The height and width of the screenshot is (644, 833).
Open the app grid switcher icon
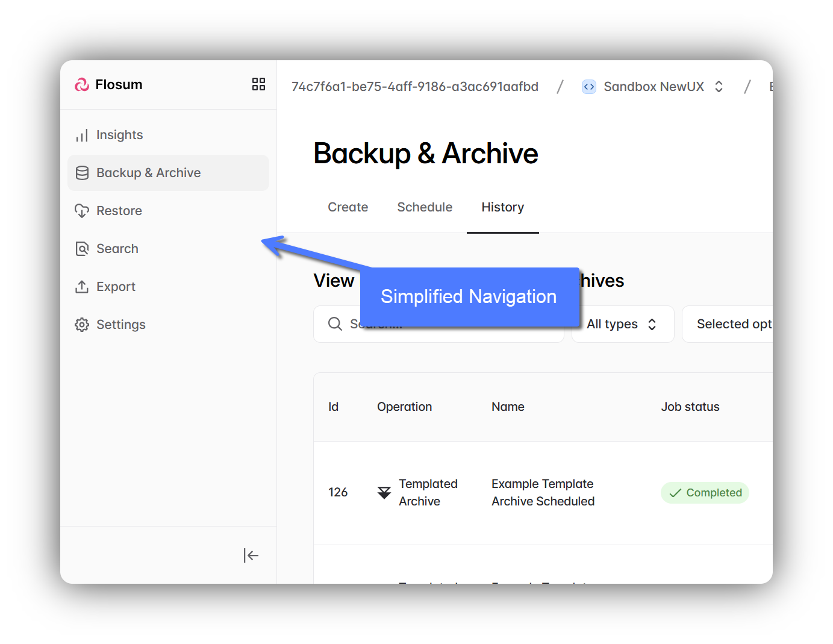click(258, 84)
